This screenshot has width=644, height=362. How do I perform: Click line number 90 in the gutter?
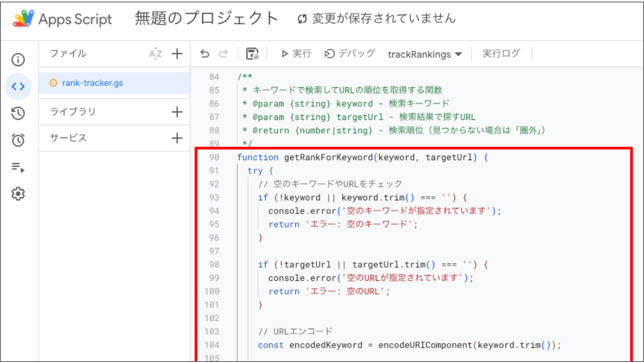point(214,157)
